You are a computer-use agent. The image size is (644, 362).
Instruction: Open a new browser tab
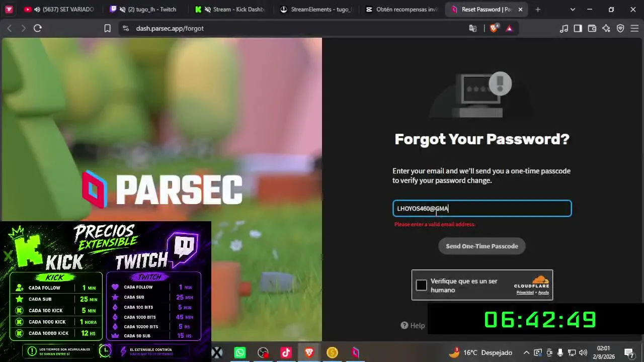point(538,10)
